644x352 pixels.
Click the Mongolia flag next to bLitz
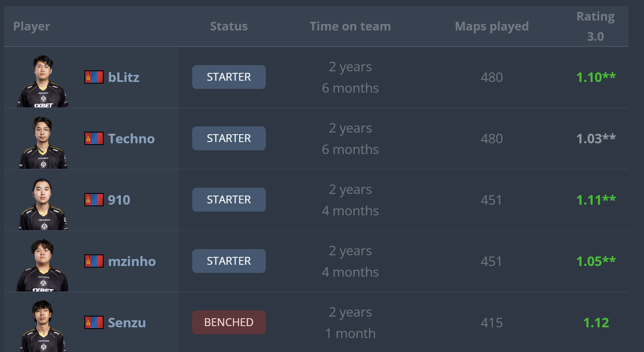94,77
